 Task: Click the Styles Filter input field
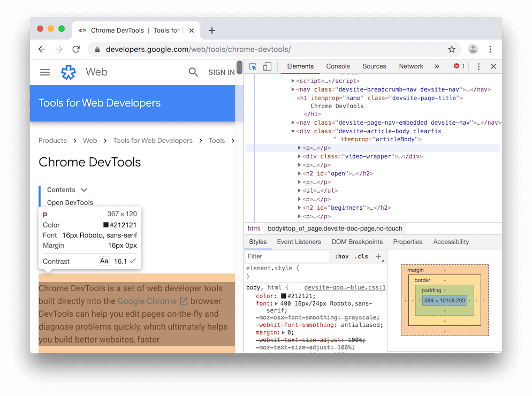tap(286, 256)
